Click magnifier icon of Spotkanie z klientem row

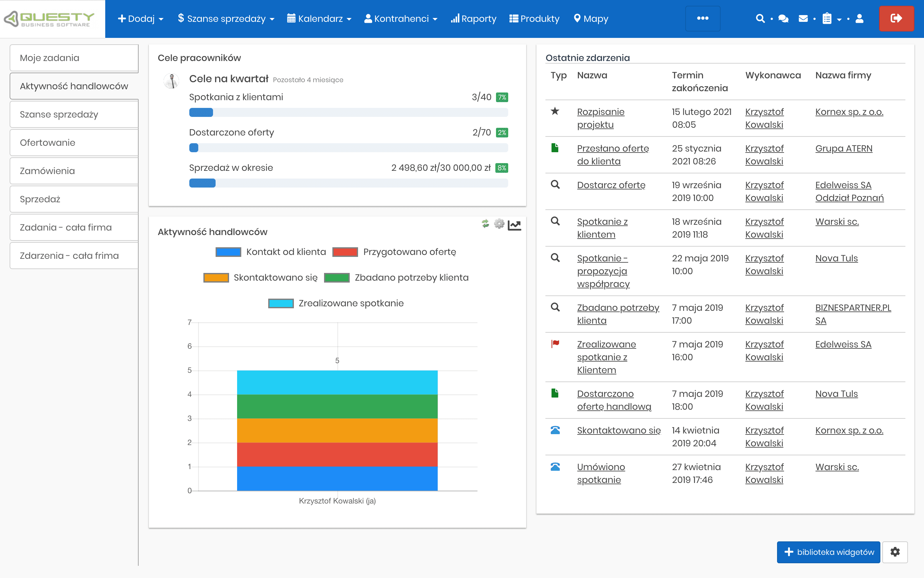[555, 221]
